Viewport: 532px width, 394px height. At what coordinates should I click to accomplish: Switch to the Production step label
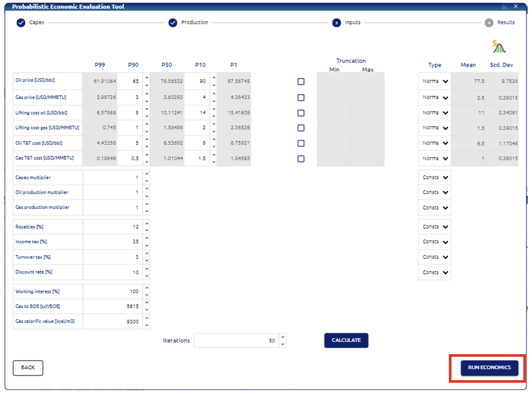[194, 23]
